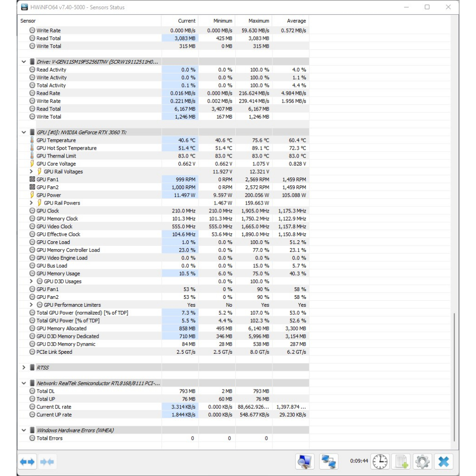Collapse the GPU [#0] NVIDIA GeForce section
Image resolution: width=476 pixels, height=476 pixels.
(x=24, y=132)
